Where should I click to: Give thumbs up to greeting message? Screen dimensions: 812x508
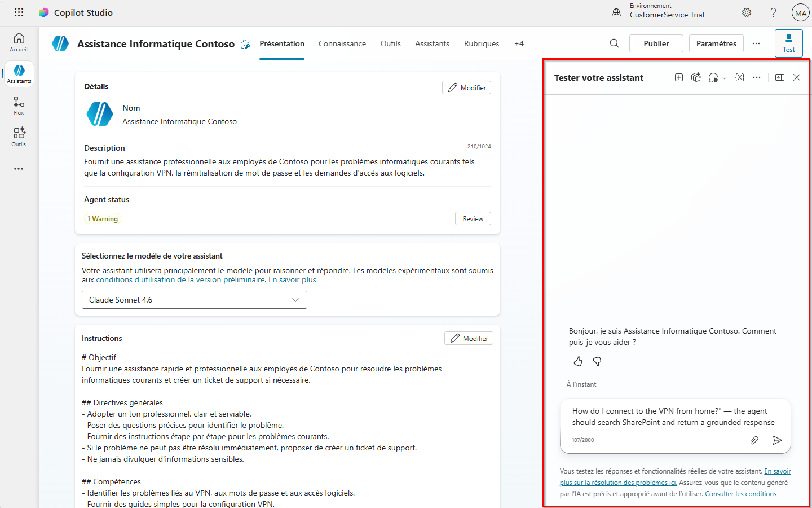tap(578, 361)
